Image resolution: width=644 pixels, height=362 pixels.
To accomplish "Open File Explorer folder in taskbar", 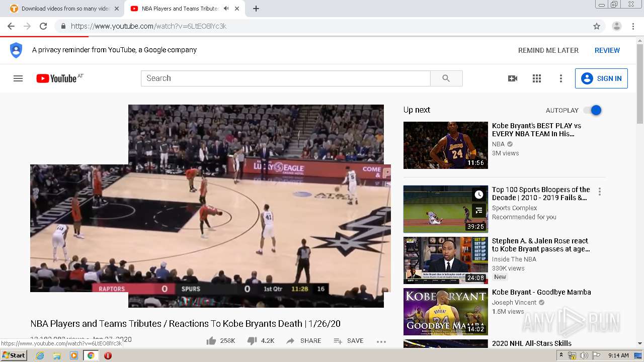I will point(57,355).
